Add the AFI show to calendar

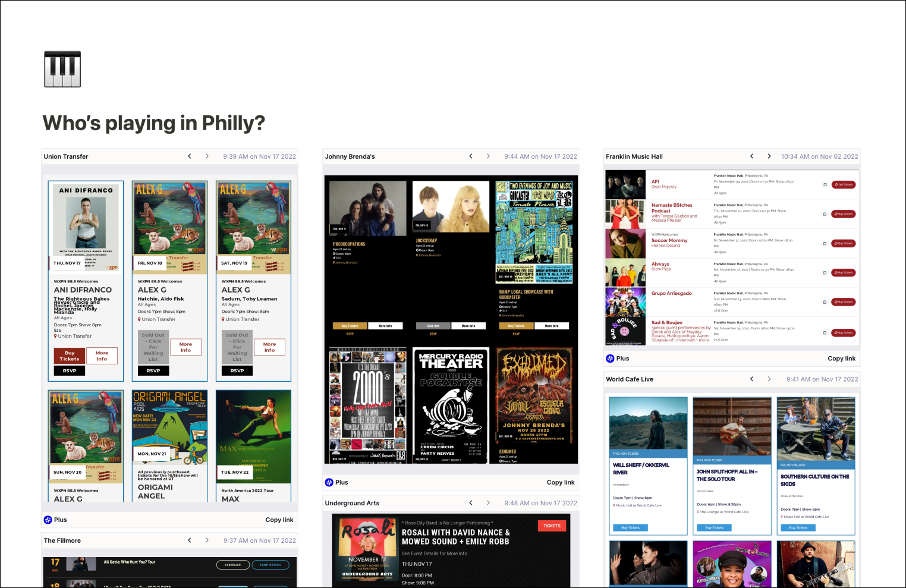tap(825, 184)
